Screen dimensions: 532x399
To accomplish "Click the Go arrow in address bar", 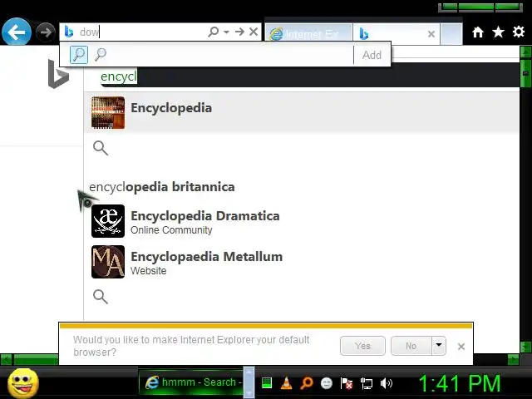I will point(239,32).
